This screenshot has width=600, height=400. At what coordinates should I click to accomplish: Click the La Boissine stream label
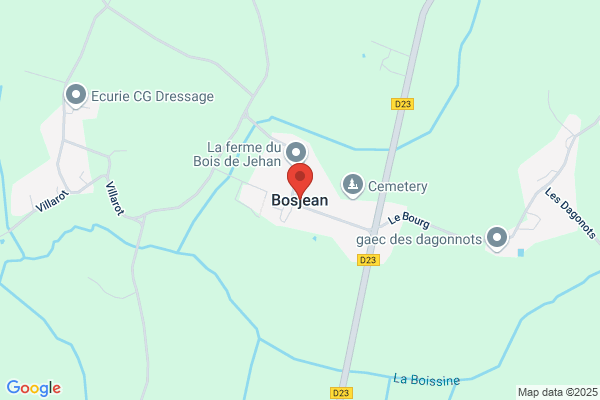pyautogui.click(x=427, y=380)
